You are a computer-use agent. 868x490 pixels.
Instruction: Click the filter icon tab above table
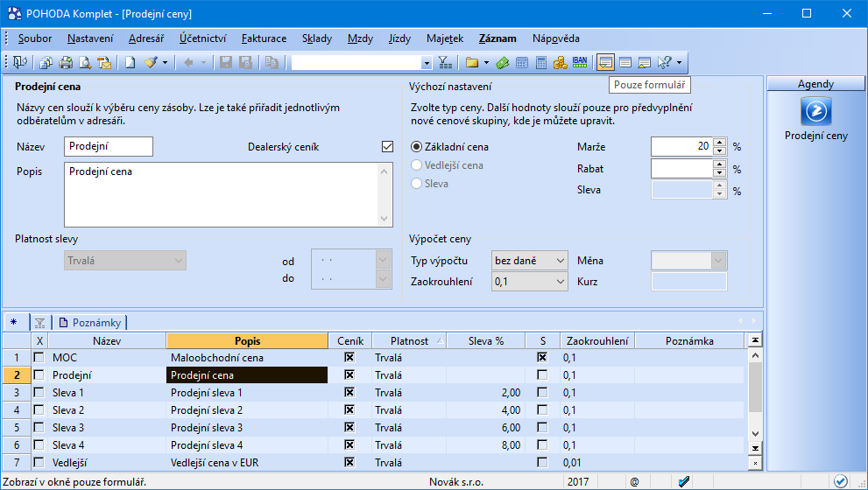point(40,323)
